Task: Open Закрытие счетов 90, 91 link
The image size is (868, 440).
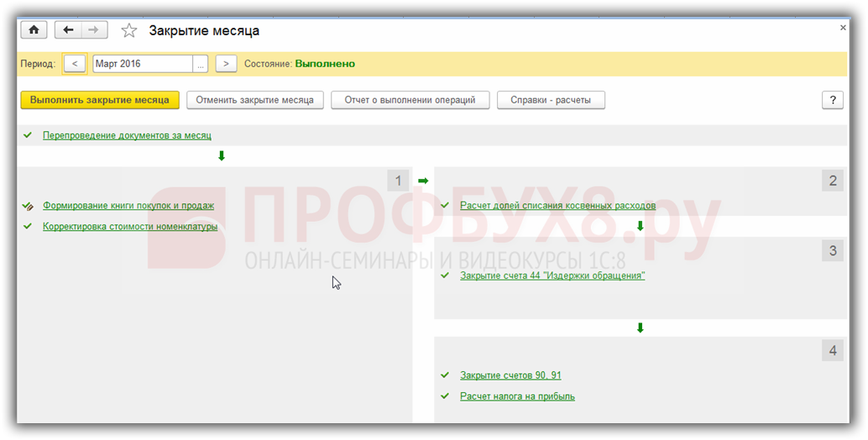Action: (x=510, y=375)
